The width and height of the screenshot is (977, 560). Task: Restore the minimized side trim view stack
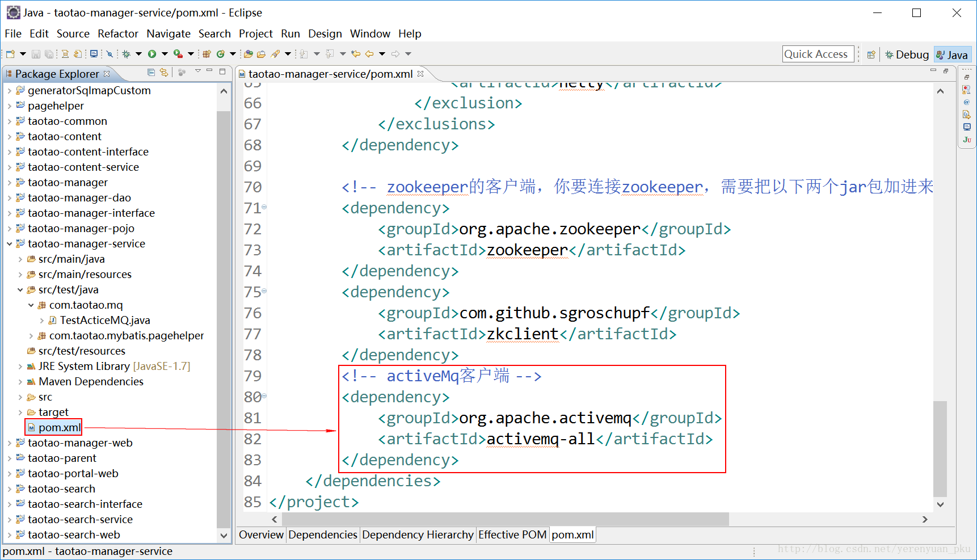pyautogui.click(x=967, y=77)
